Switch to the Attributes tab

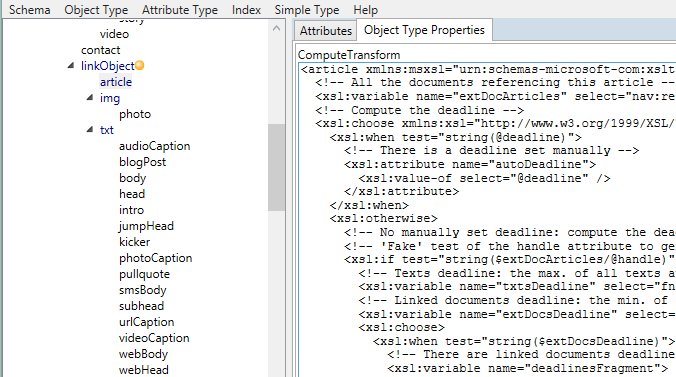(x=326, y=31)
